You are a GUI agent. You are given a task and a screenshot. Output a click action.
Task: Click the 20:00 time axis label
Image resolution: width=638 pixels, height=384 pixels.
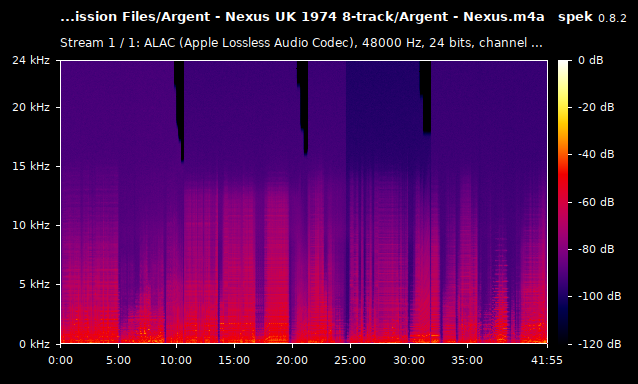(293, 360)
